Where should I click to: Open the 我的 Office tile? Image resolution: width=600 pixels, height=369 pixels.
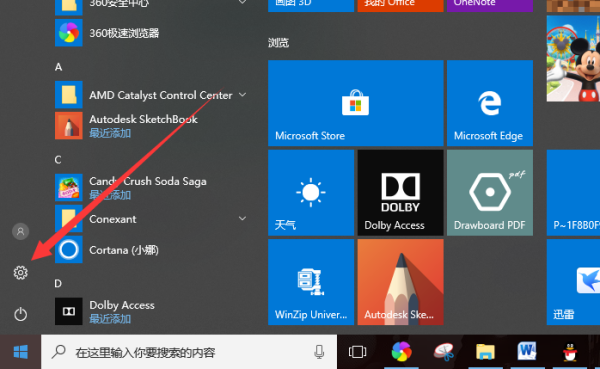pos(400,5)
